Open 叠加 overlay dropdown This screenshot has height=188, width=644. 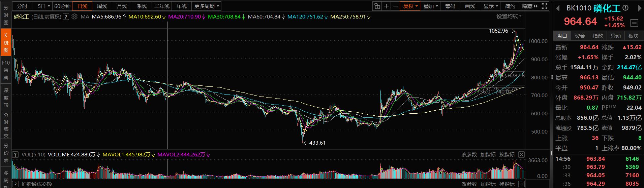[430, 6]
